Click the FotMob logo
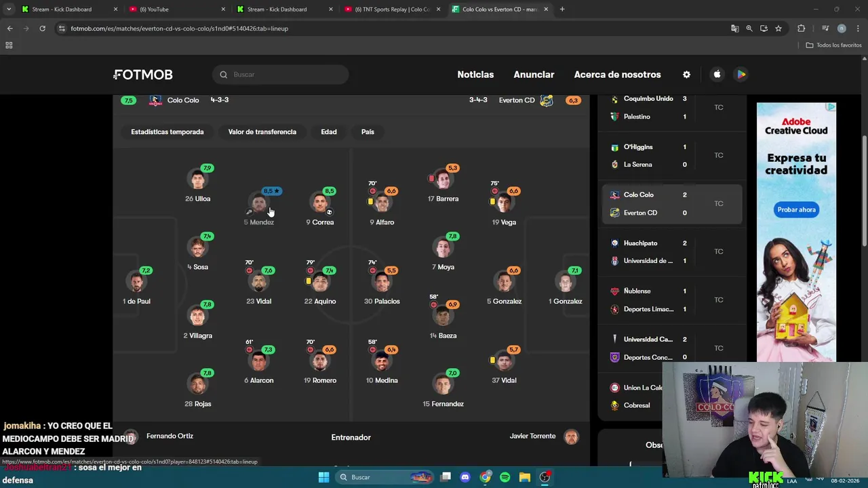Viewport: 868px width, 488px height. 143,75
